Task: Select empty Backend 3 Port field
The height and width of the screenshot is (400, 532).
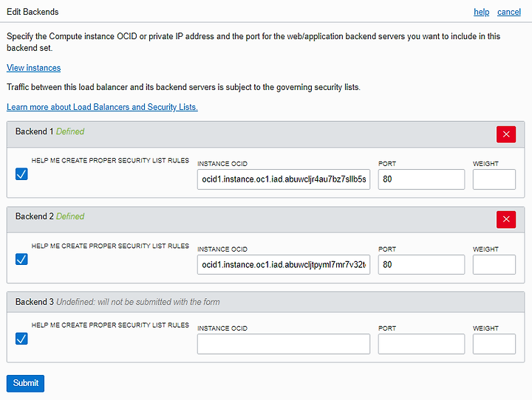Action: pyautogui.click(x=421, y=344)
